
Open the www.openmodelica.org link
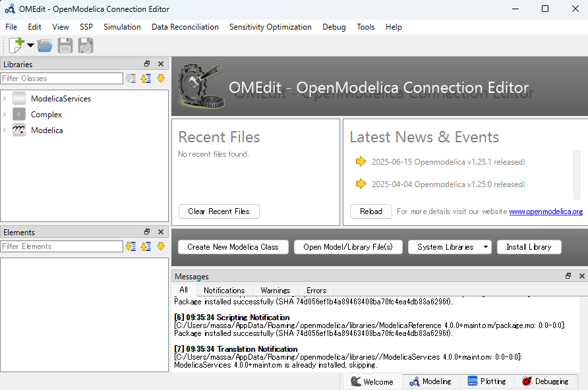click(546, 211)
